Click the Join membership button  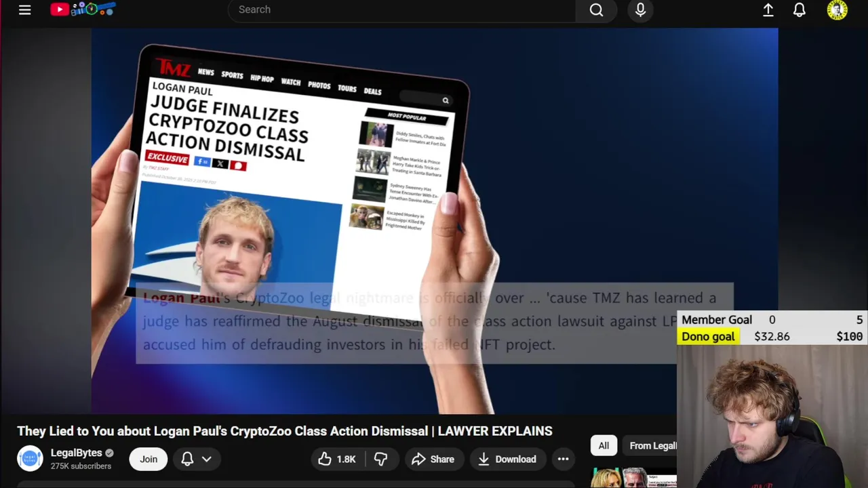point(149,459)
